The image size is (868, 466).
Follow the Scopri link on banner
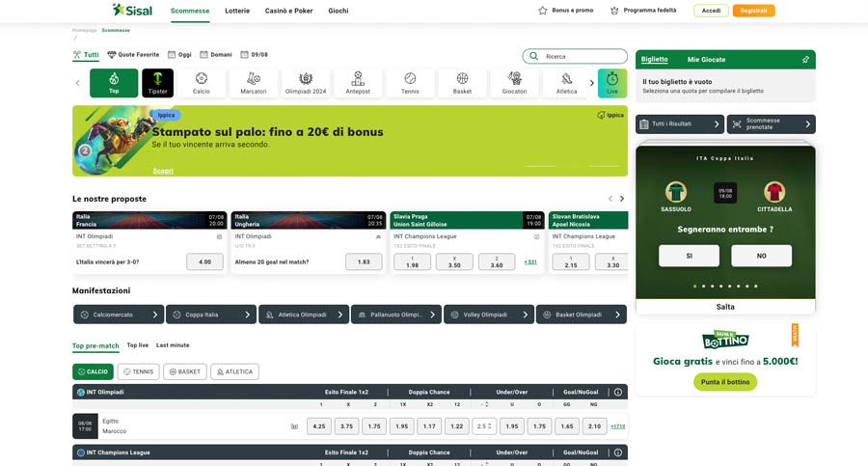163,171
